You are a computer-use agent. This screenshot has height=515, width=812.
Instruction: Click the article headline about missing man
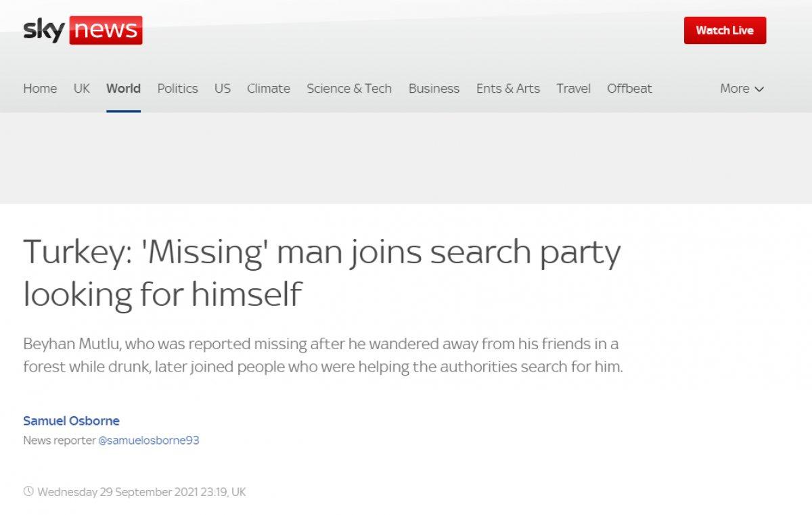321,273
